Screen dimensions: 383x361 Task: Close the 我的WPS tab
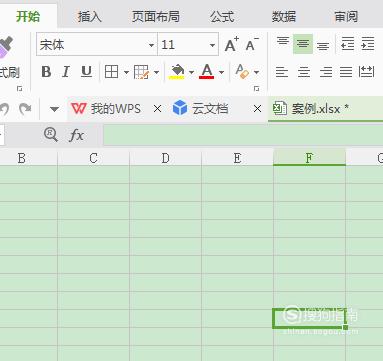[x=157, y=109]
